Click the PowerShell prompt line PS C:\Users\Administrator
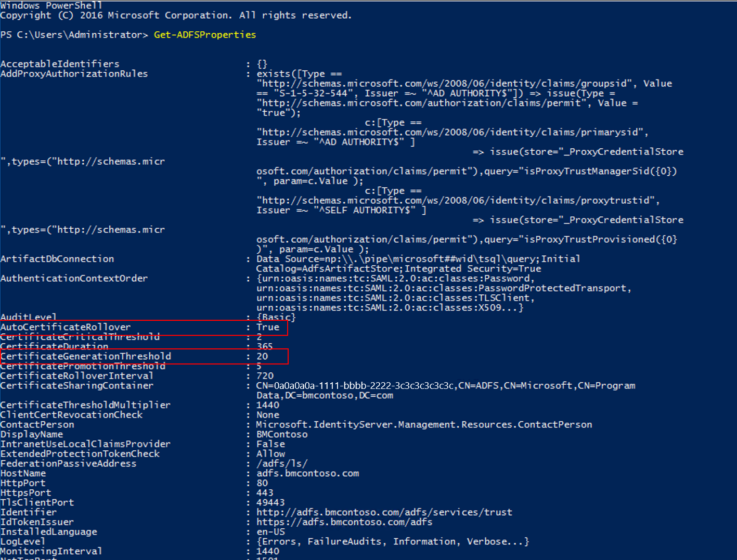This screenshot has width=737, height=560. click(x=73, y=34)
